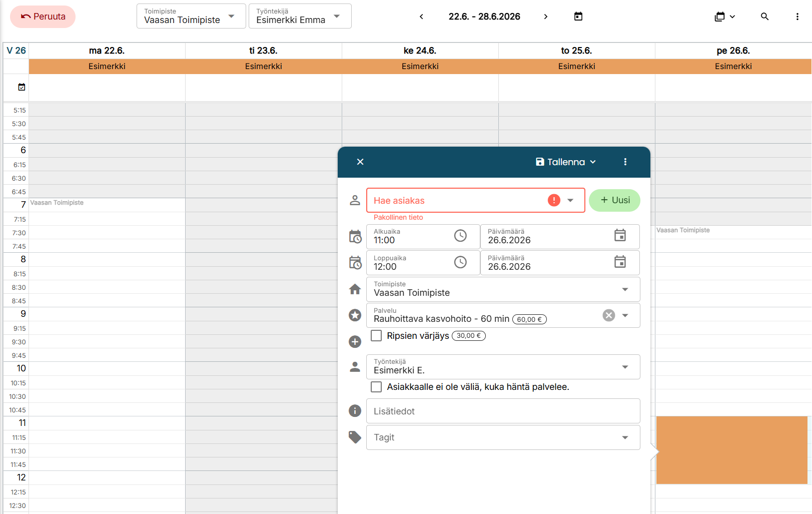
Task: Click the Uusi new customer button
Action: pyautogui.click(x=614, y=200)
